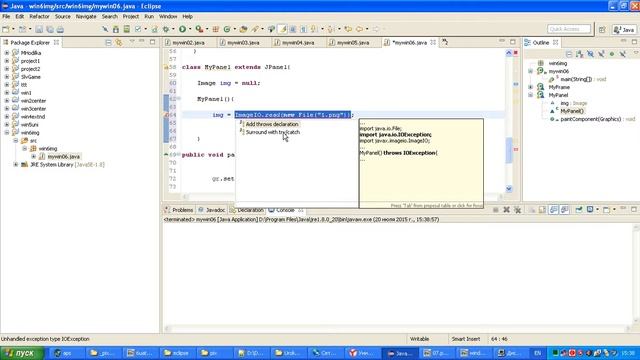The height and width of the screenshot is (360, 640).
Task: Open the Debug dropdown arrow beside bug icon
Action: (173, 29)
